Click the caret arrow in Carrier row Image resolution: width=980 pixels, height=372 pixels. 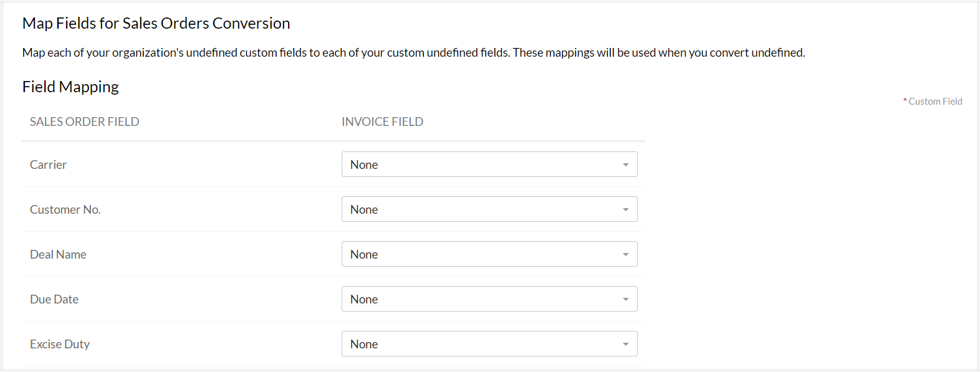coord(625,165)
